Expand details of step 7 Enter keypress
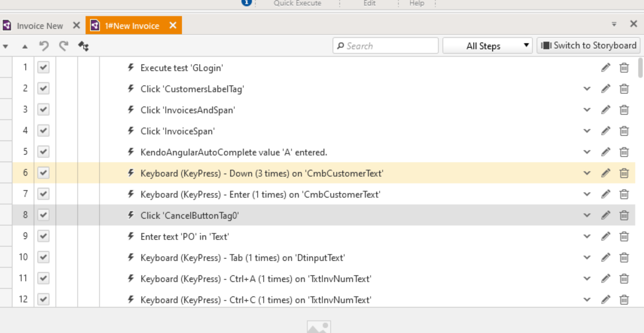The image size is (644, 333). coord(587,194)
